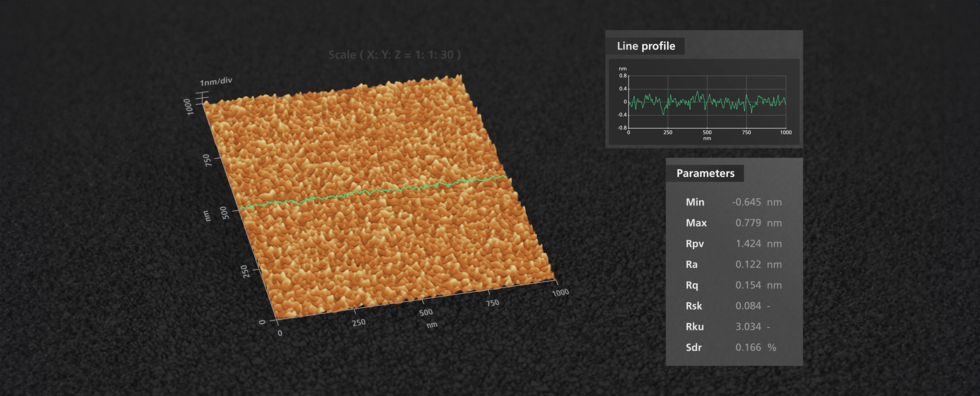980x396 pixels.
Task: Click the 750 tick on line profile X axis
Action: 746,132
